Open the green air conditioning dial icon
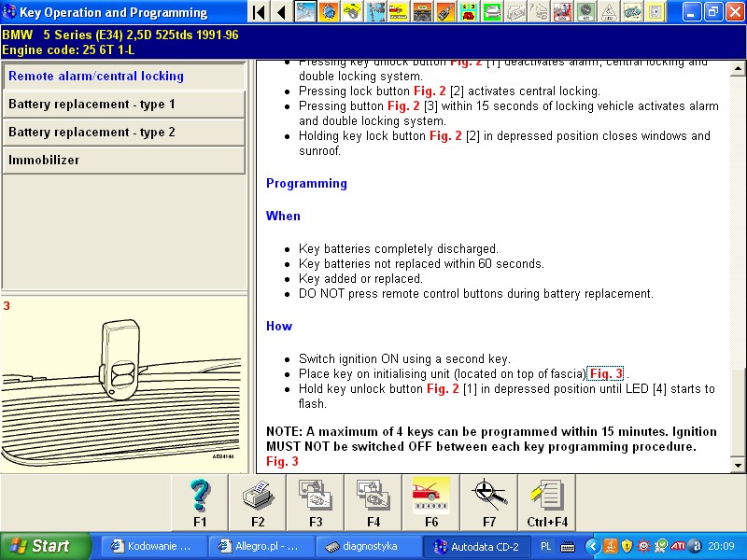Viewport: 747px width, 560px height. tap(585, 12)
